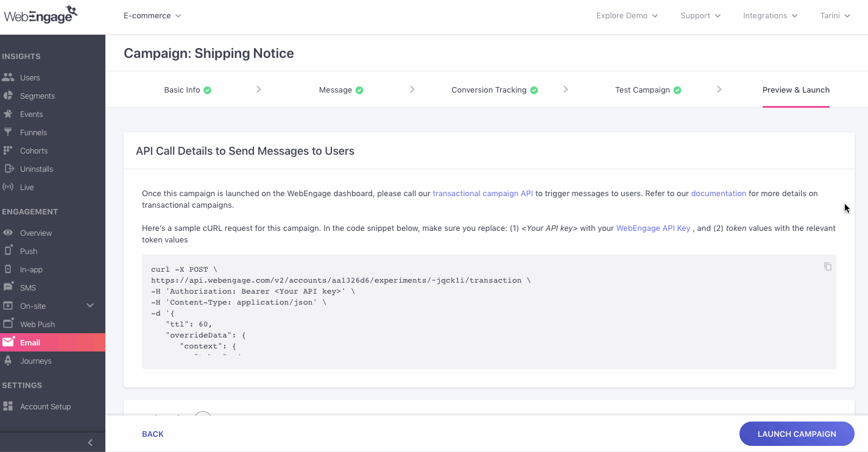Image resolution: width=868 pixels, height=452 pixels.
Task: Click the LAUNCH CAMPAIGN button
Action: pyautogui.click(x=797, y=434)
